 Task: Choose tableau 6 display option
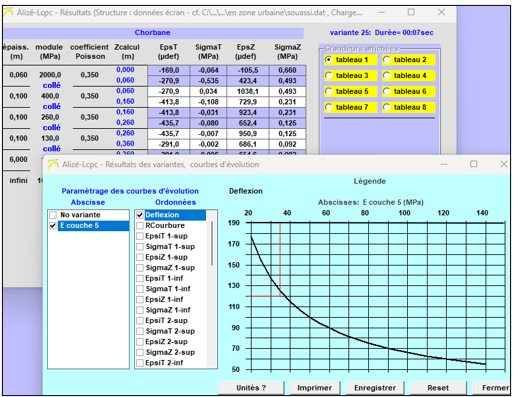click(387, 91)
